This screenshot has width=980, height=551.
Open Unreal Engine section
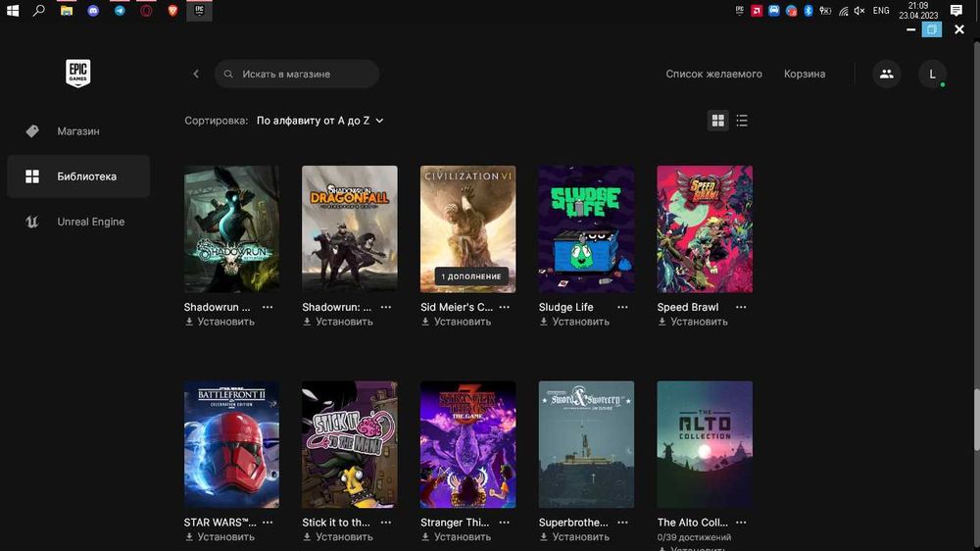(x=78, y=222)
